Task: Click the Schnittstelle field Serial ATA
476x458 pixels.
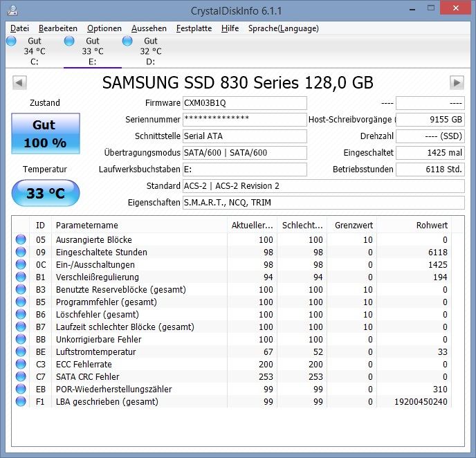Action: 245,136
